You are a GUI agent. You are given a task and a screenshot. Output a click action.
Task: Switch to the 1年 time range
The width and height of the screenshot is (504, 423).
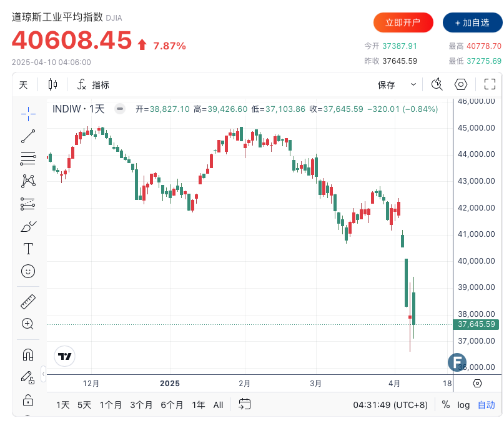199,404
